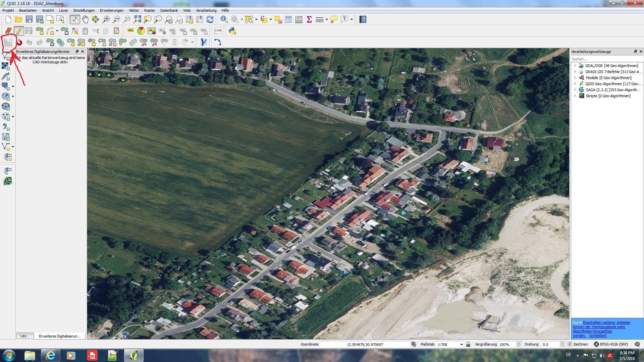Activate the Identify Features tool

pos(224,19)
